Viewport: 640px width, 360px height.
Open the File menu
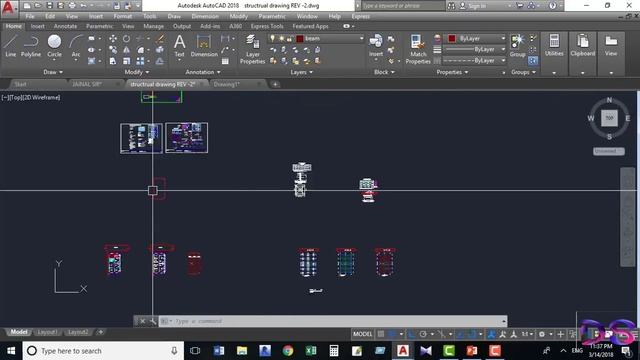click(x=30, y=16)
